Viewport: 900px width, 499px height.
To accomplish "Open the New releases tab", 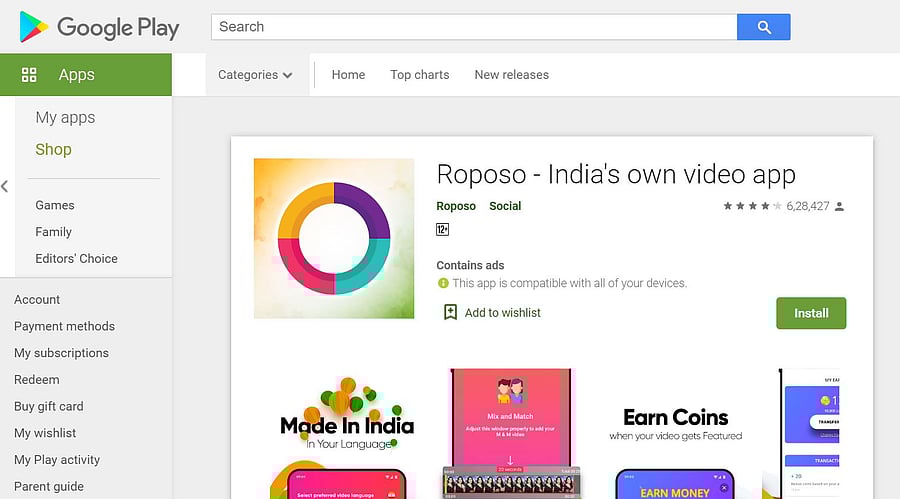I will click(511, 75).
